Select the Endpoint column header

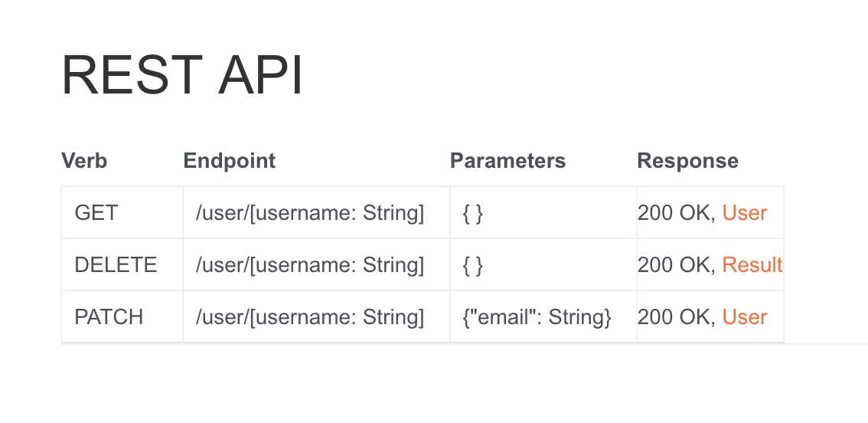[x=229, y=160]
